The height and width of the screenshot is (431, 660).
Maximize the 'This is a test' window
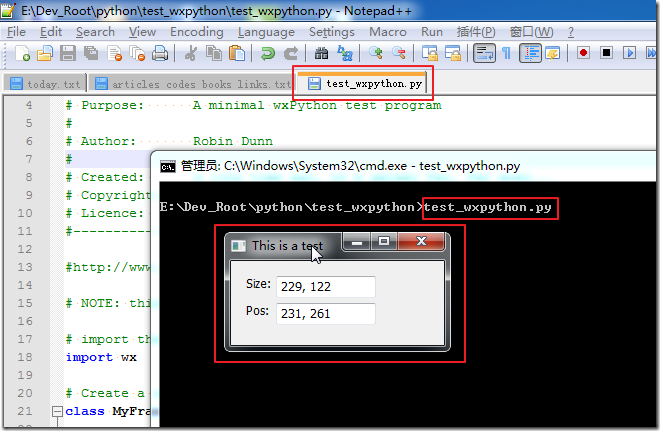click(x=383, y=242)
